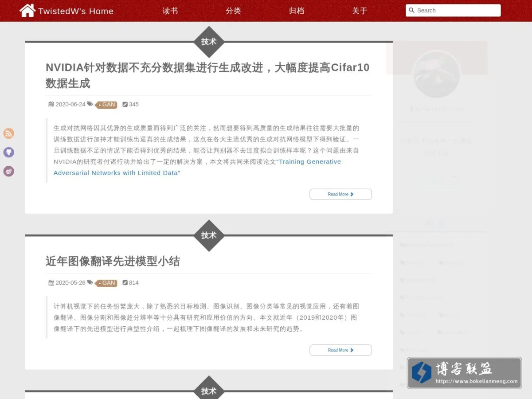532x399 pixels.
Task: Open the 分类 menu item
Action: click(233, 11)
